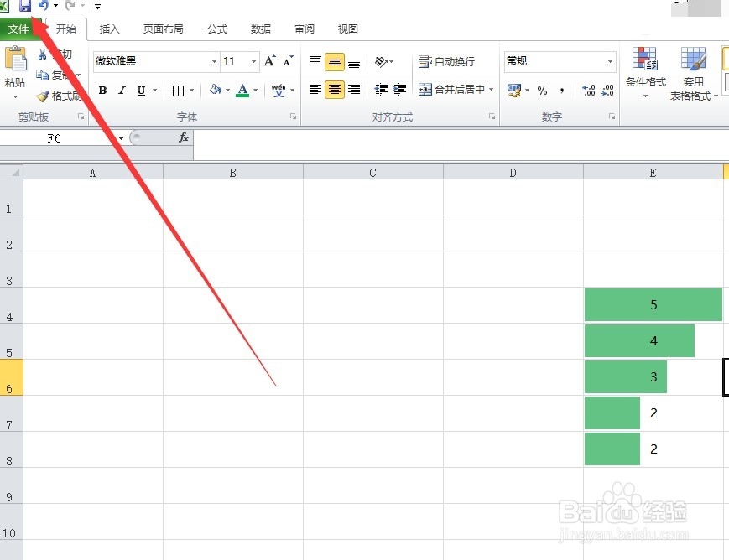The height and width of the screenshot is (560, 729).
Task: Toggle middle vertical alignment
Action: (335, 60)
